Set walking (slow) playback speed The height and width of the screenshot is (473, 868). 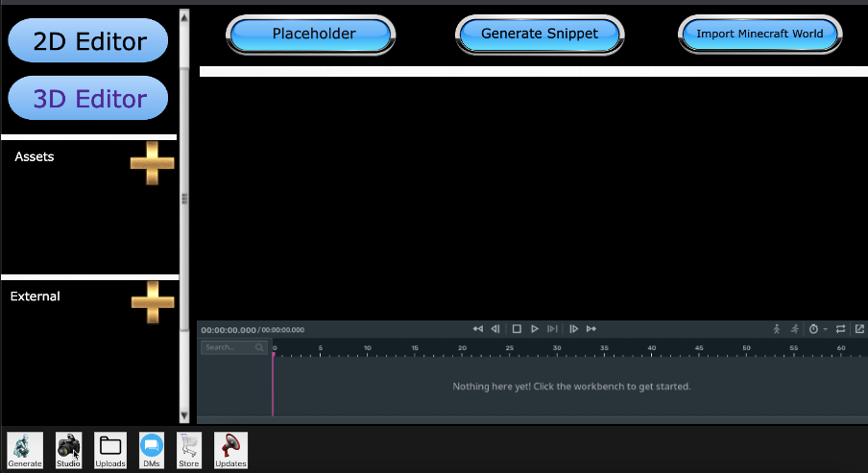pos(777,329)
